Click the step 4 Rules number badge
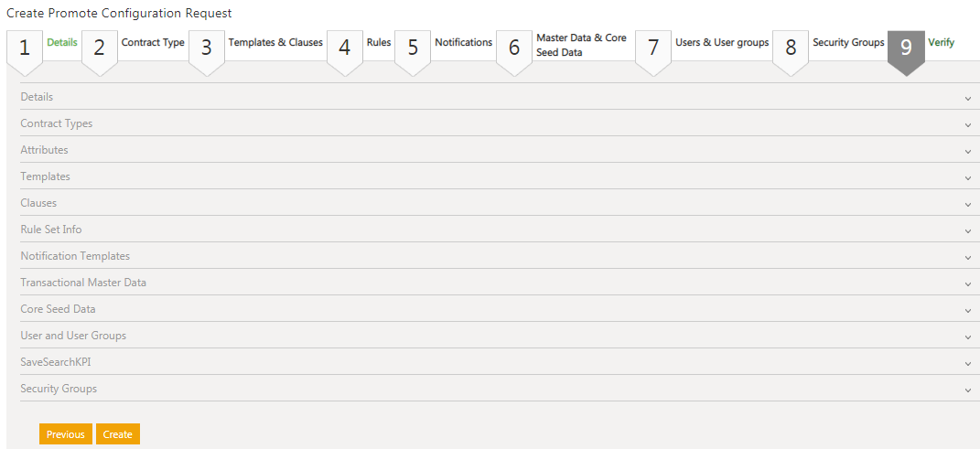 344,48
